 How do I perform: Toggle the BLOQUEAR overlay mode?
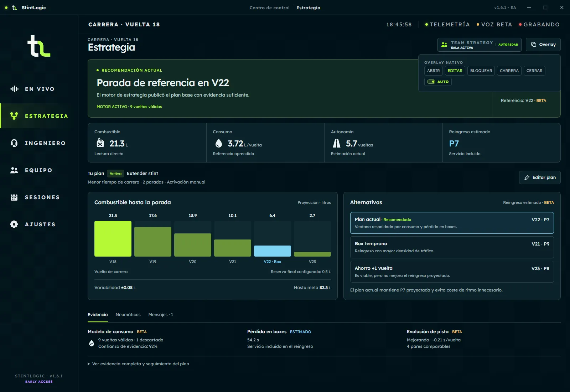click(481, 71)
